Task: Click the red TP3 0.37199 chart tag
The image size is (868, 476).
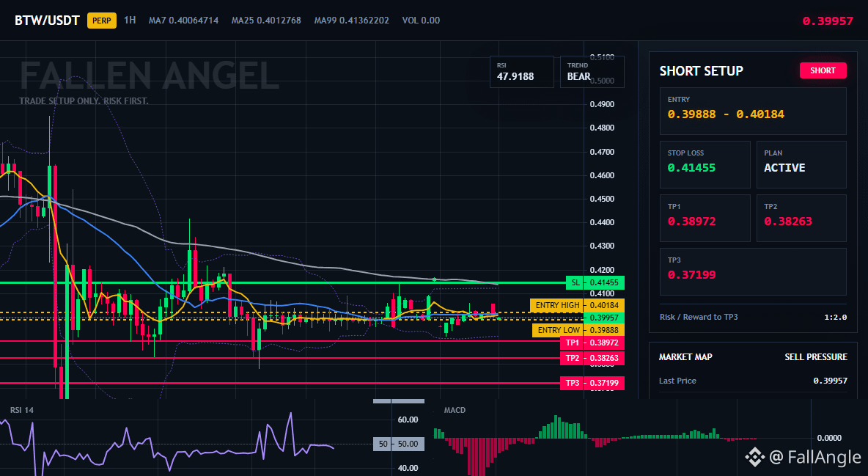Action: click(x=592, y=383)
